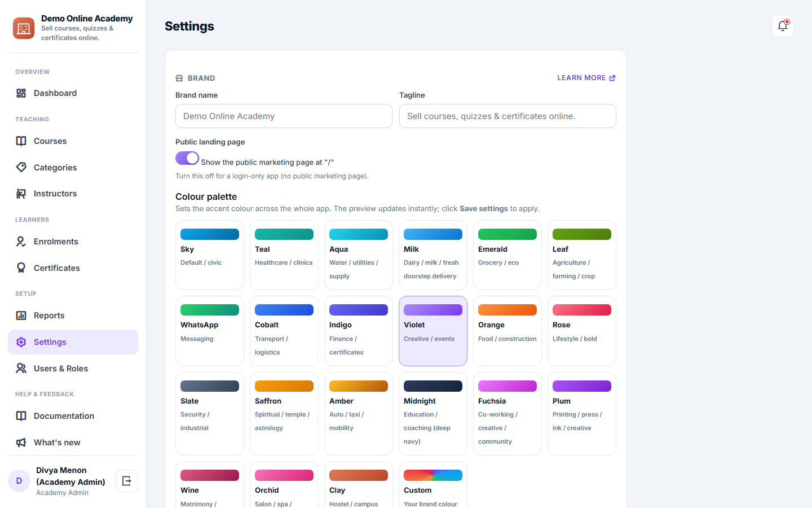Select the WhatsApp colour palette
This screenshot has height=508, width=812.
pos(210,331)
